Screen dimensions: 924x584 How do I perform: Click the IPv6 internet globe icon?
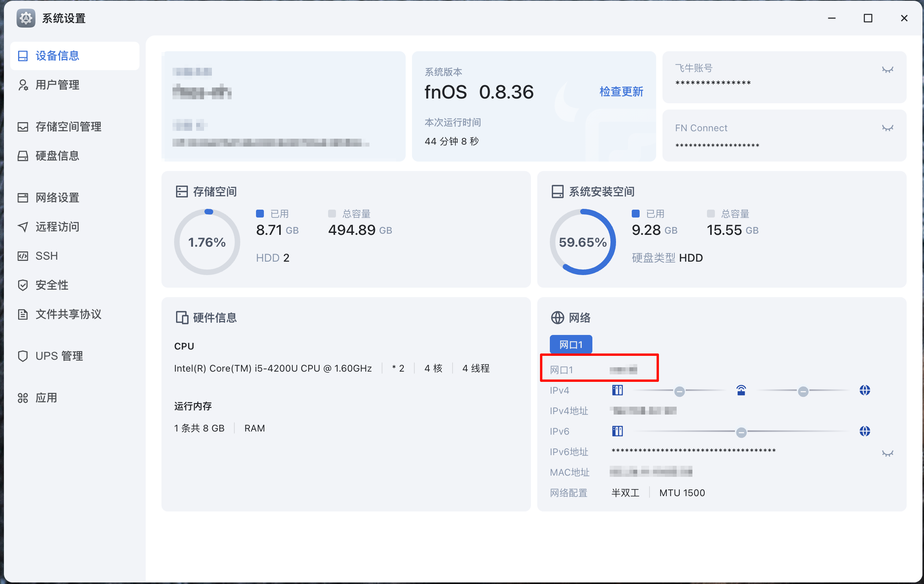pos(865,431)
